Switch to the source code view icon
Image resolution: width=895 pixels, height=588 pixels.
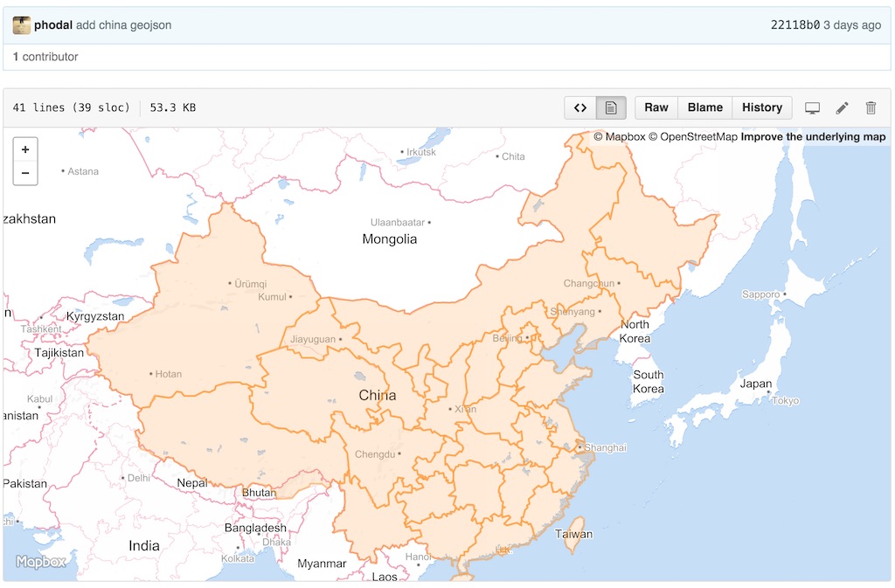tap(580, 107)
